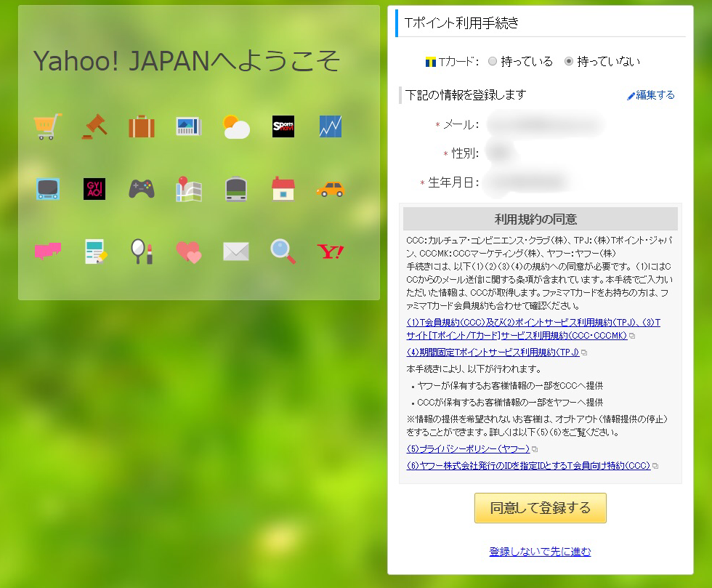Open the weather sun-and-cloud icon
The image size is (712, 588).
(236, 126)
